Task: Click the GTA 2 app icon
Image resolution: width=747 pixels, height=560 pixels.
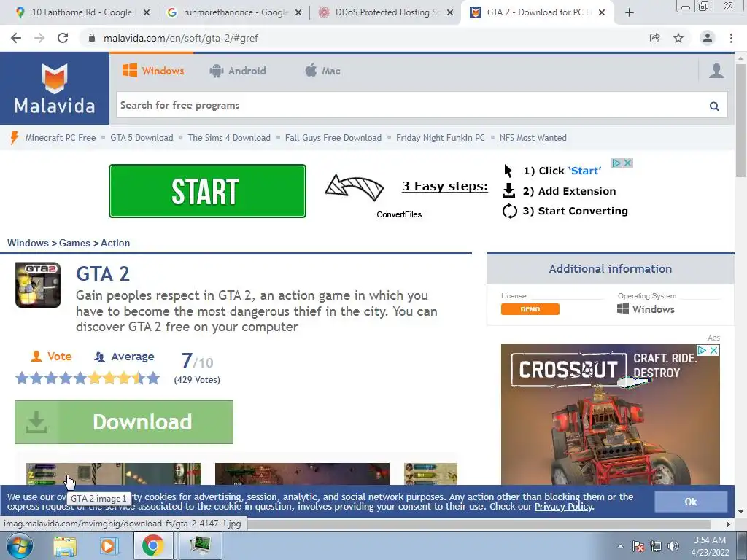Action: (38, 285)
